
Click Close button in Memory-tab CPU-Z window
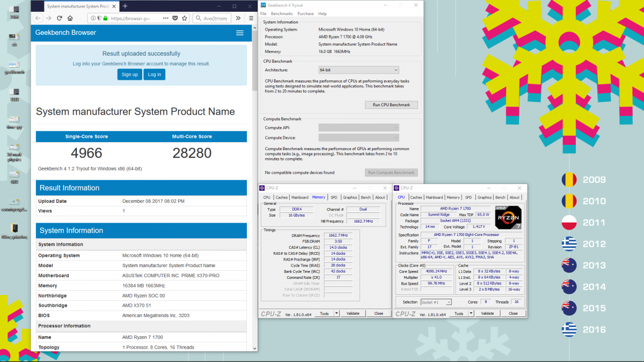379,313
